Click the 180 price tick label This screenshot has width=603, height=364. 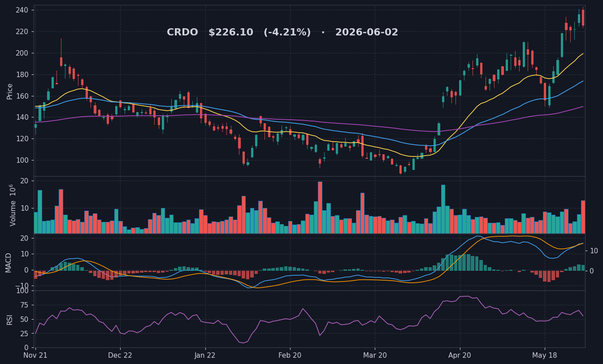[22, 74]
